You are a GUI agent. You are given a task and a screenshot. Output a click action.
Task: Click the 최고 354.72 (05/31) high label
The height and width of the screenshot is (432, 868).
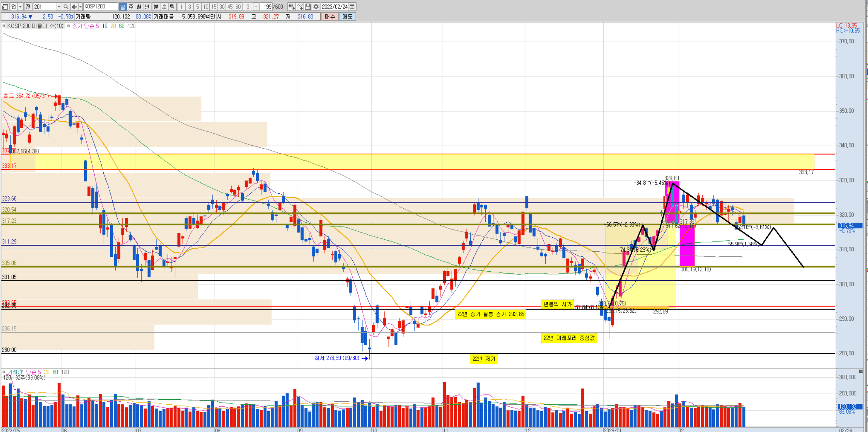point(27,96)
